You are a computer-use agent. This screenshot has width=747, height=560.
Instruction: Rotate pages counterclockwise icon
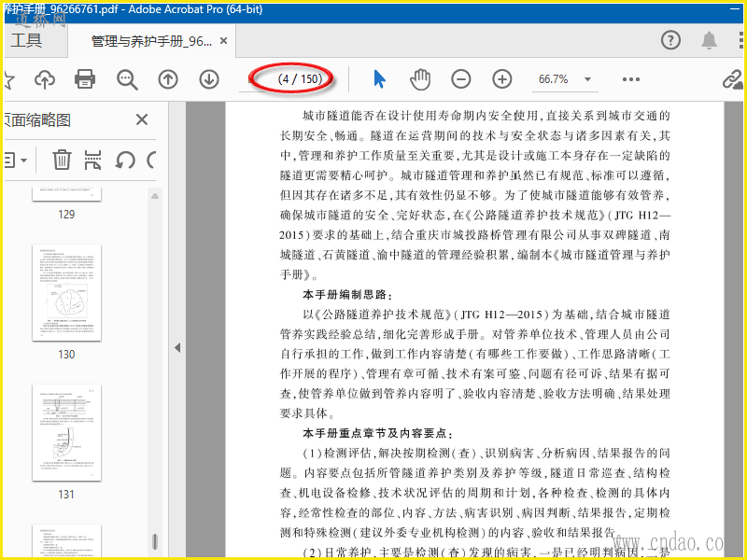125,160
